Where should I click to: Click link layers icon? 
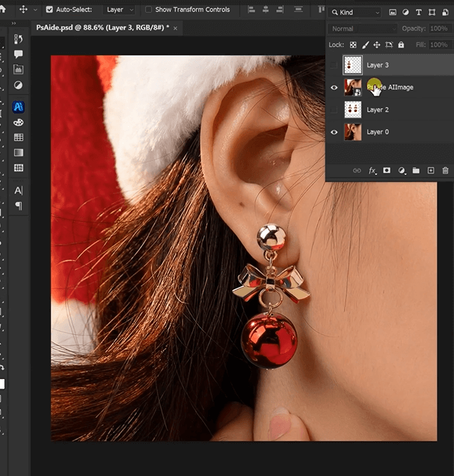pyautogui.click(x=357, y=170)
